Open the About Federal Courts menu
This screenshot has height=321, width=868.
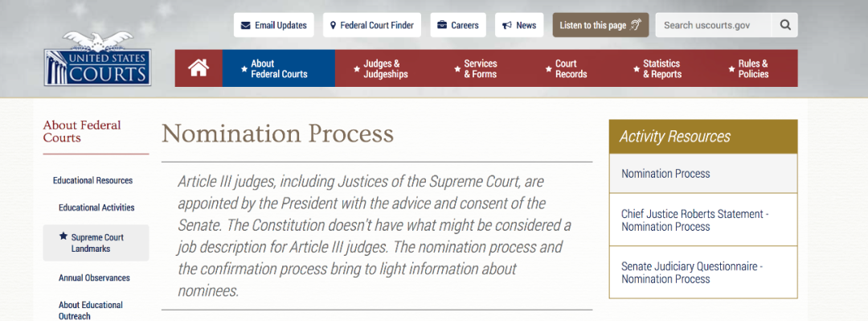(x=278, y=68)
